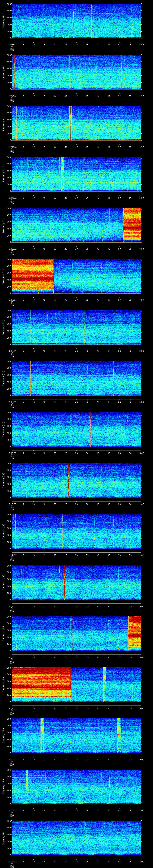Click the "9:04:00" start time label
Screen dimensions: 153x868
(12, 198)
